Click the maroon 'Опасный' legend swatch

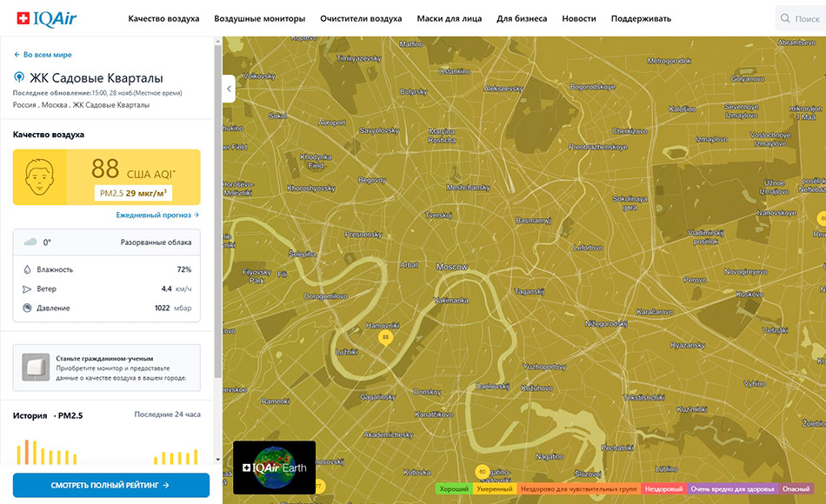point(796,488)
